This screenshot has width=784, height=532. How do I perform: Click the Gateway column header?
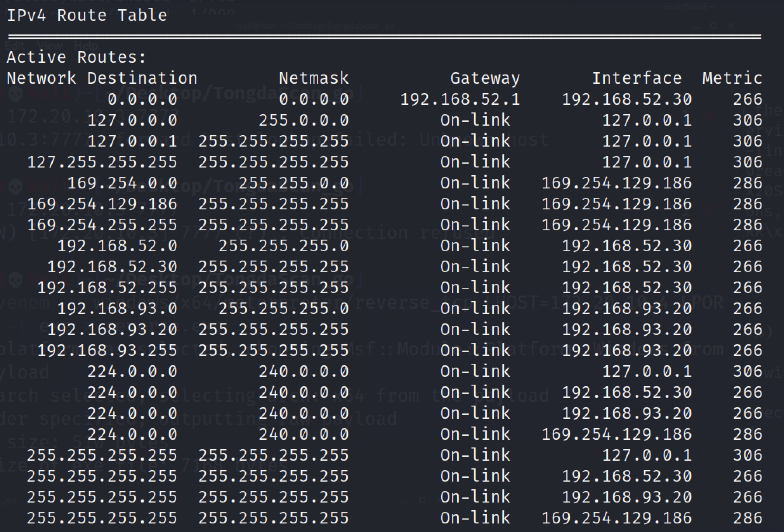coord(485,78)
